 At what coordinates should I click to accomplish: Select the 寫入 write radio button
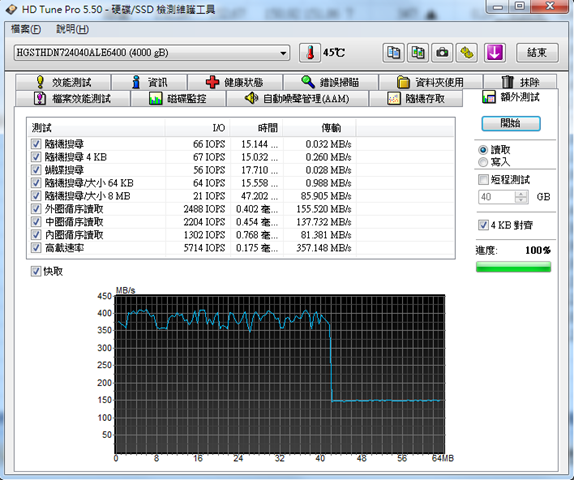483,162
